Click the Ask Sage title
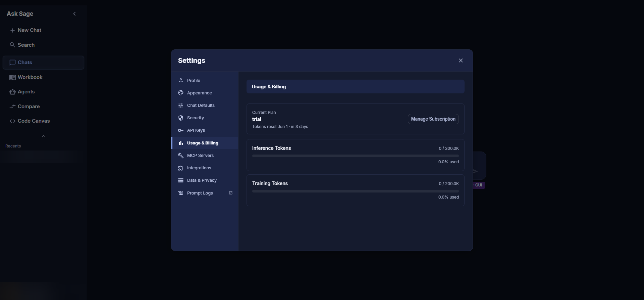 pyautogui.click(x=20, y=14)
